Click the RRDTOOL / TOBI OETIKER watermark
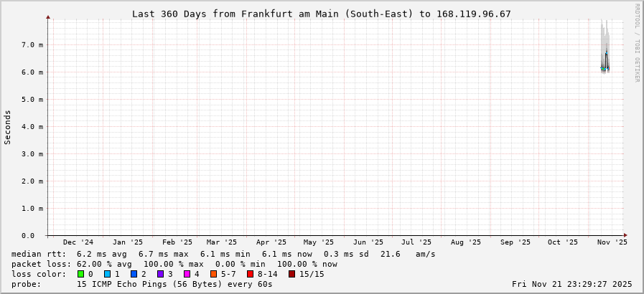This screenshot has height=294, width=644. tap(637, 42)
